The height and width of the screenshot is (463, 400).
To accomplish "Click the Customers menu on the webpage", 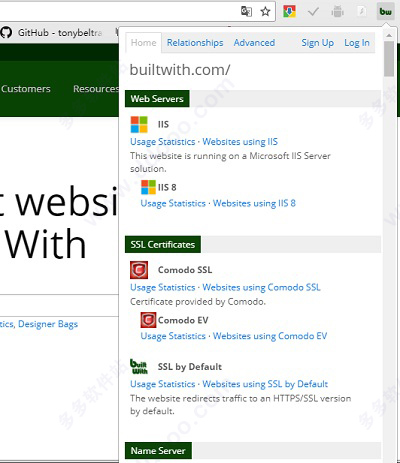I will (26, 89).
